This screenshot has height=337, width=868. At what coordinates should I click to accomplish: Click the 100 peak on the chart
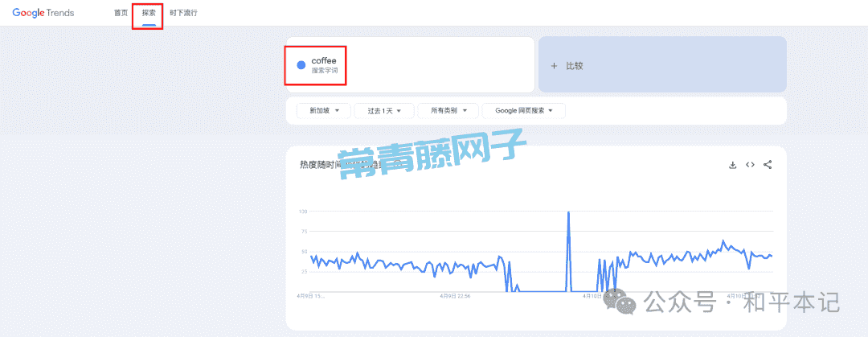568,212
